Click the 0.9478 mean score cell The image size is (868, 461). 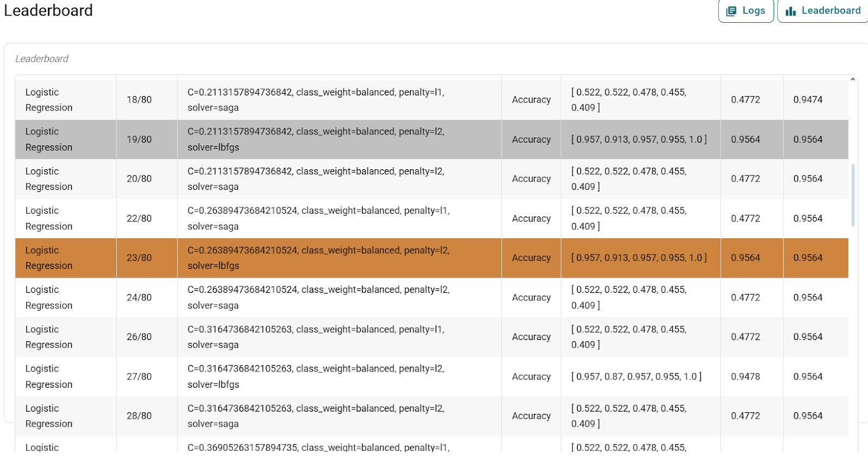coord(745,376)
